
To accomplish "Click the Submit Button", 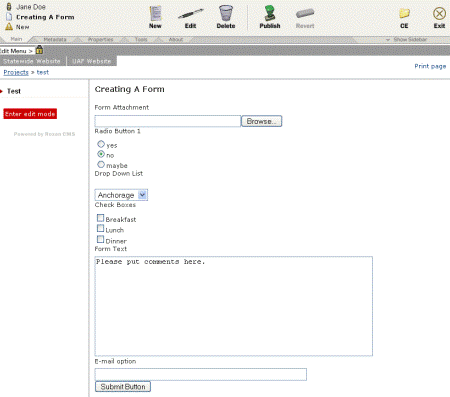I will (x=123, y=387).
